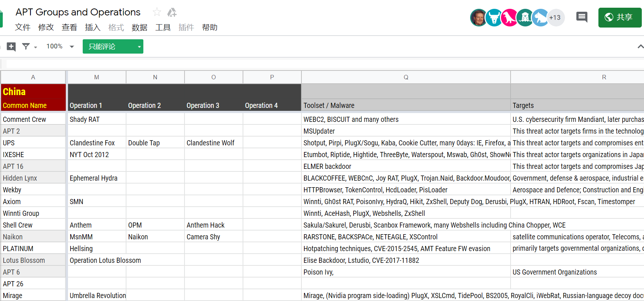Click the red China heading cell
644x301 pixels.
click(33, 91)
